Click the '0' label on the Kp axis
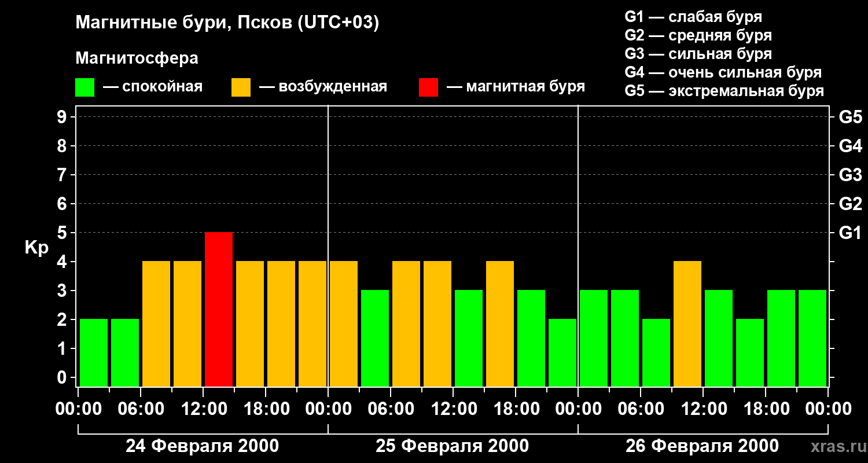The width and height of the screenshot is (868, 463). click(63, 377)
